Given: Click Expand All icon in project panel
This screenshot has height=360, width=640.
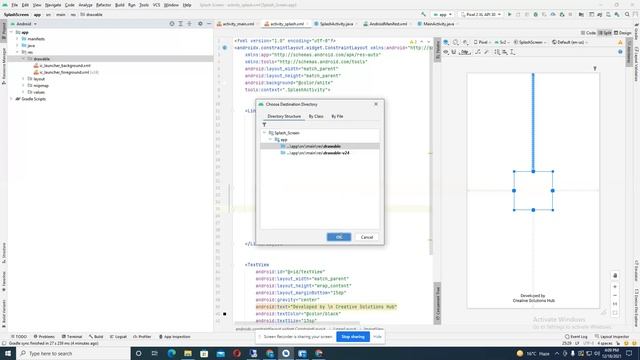Looking at the screenshot, I should tap(180, 24).
